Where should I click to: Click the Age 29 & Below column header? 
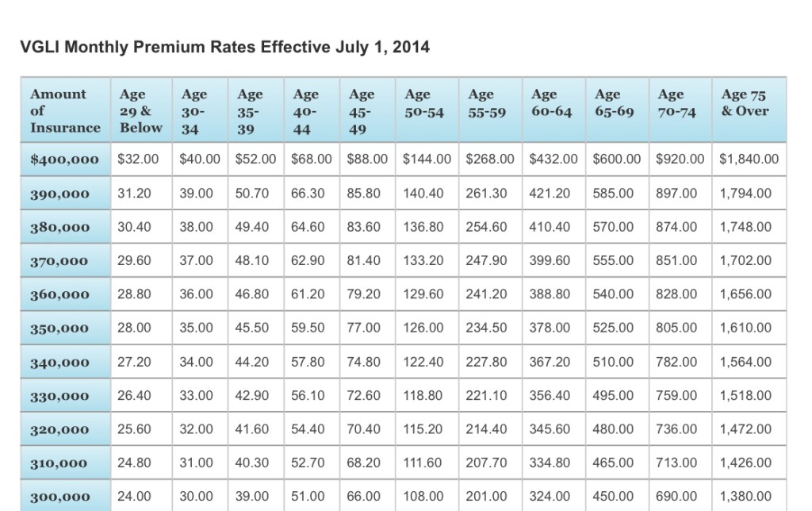140,110
